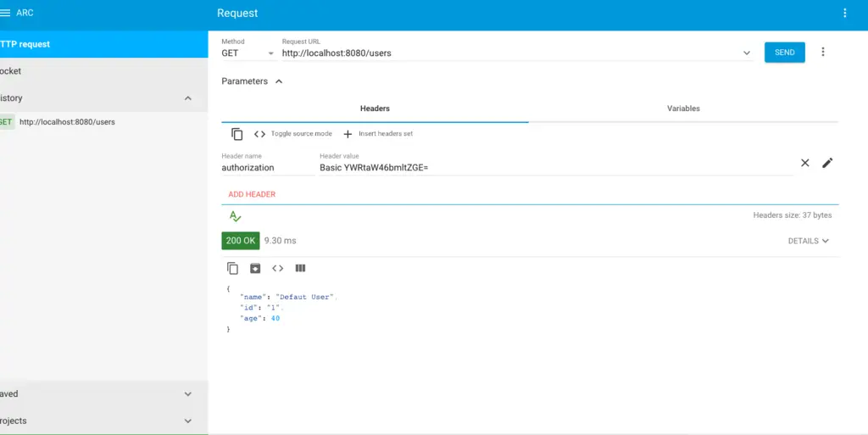Click "Defaut User" value in response
Viewport: 868px width, 435px height.
pos(305,297)
